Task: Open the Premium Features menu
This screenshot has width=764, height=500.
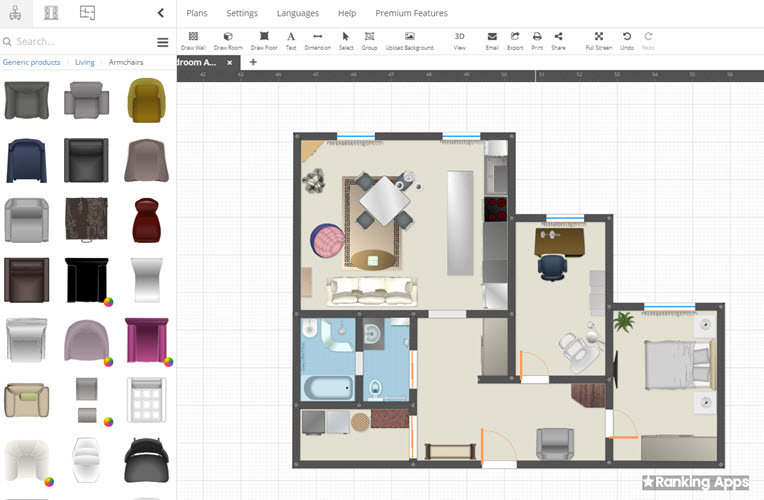Action: tap(411, 13)
